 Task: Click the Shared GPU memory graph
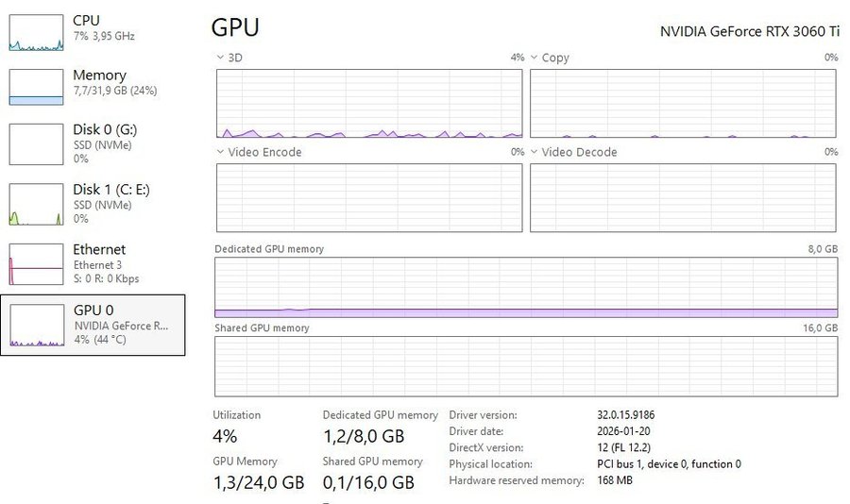coord(525,365)
